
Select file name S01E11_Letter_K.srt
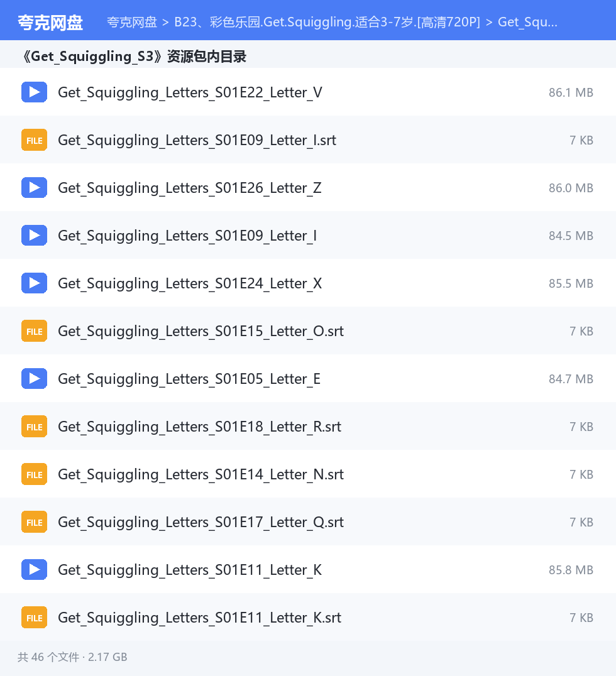click(200, 618)
